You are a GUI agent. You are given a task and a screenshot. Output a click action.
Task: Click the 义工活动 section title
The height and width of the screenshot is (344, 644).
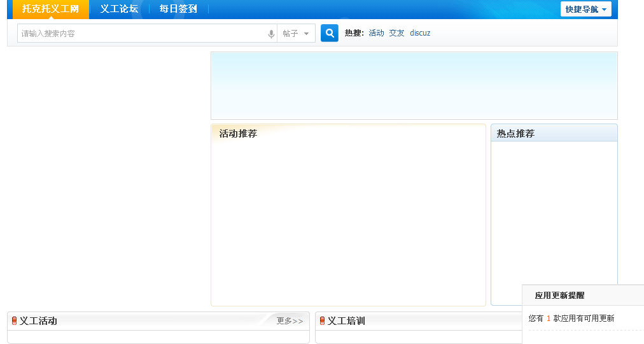click(38, 321)
